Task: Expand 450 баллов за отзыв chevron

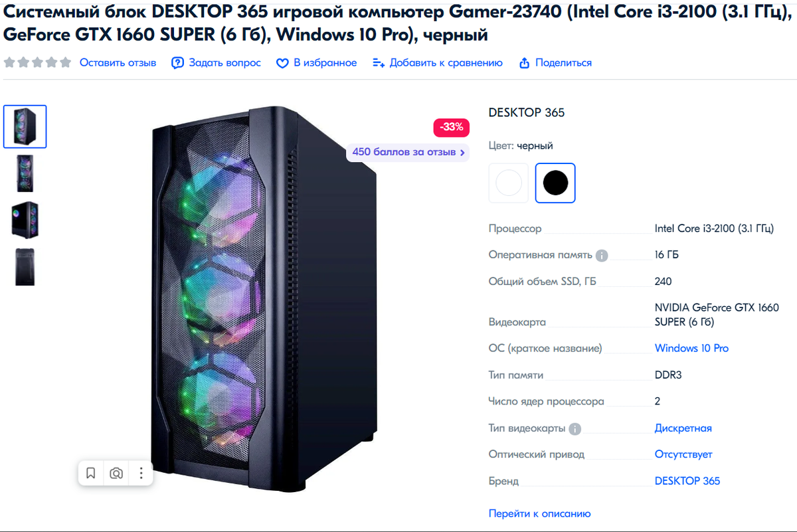Action: 462,152
